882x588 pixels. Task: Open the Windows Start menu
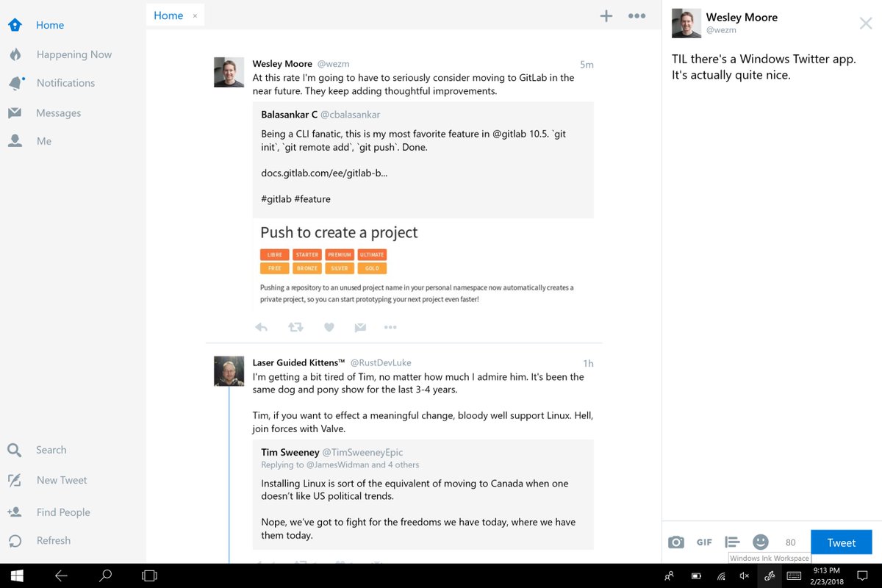(16, 576)
